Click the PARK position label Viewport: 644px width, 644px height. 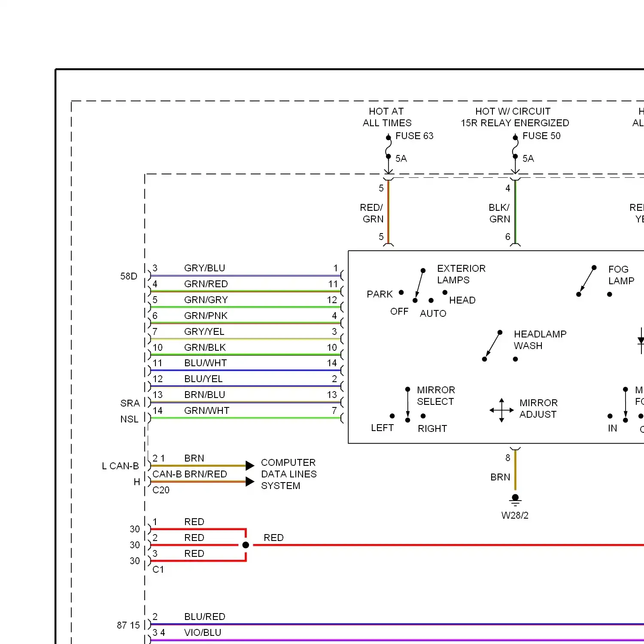coord(380,295)
